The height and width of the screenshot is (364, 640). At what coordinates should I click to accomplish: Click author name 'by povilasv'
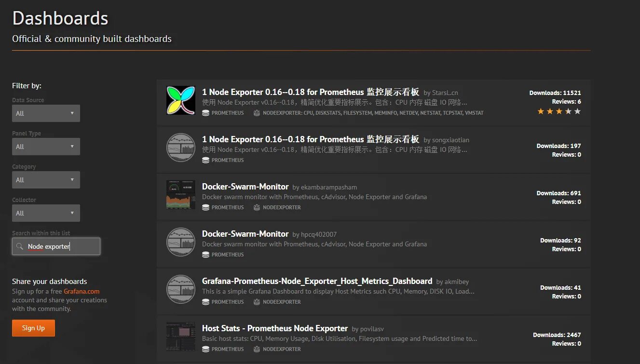point(368,329)
